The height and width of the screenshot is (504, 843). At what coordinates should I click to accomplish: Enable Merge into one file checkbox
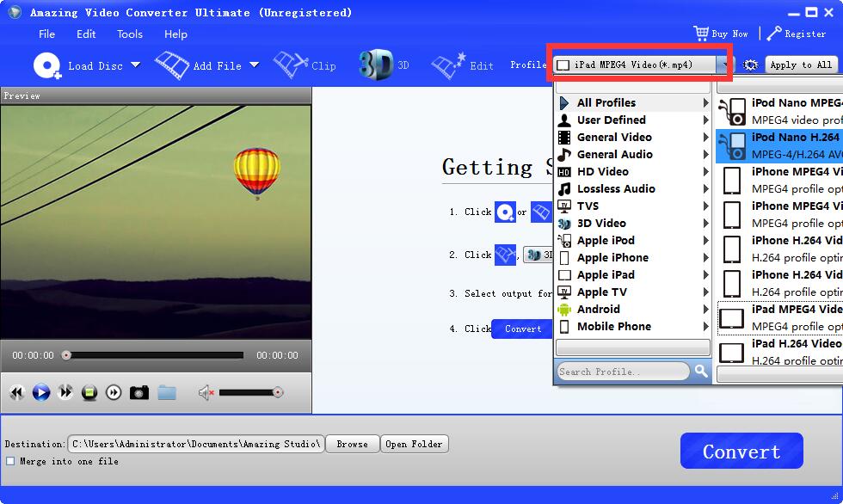pyautogui.click(x=10, y=461)
